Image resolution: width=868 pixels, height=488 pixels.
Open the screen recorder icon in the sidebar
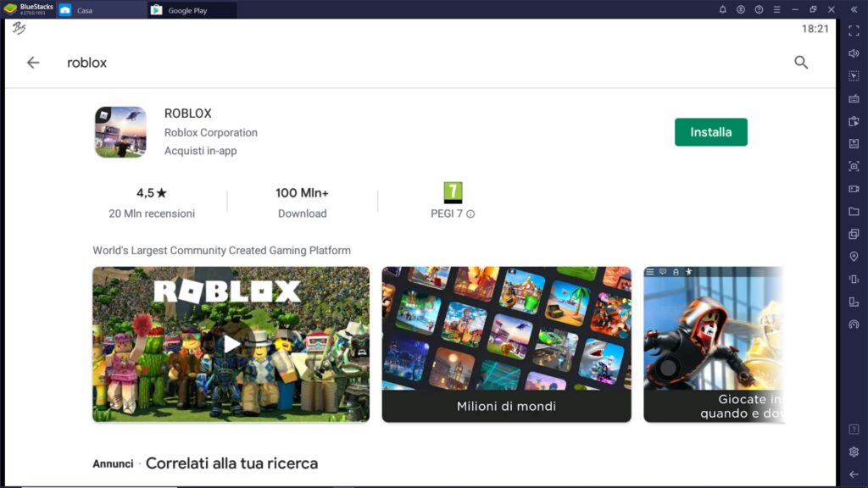pos(854,187)
